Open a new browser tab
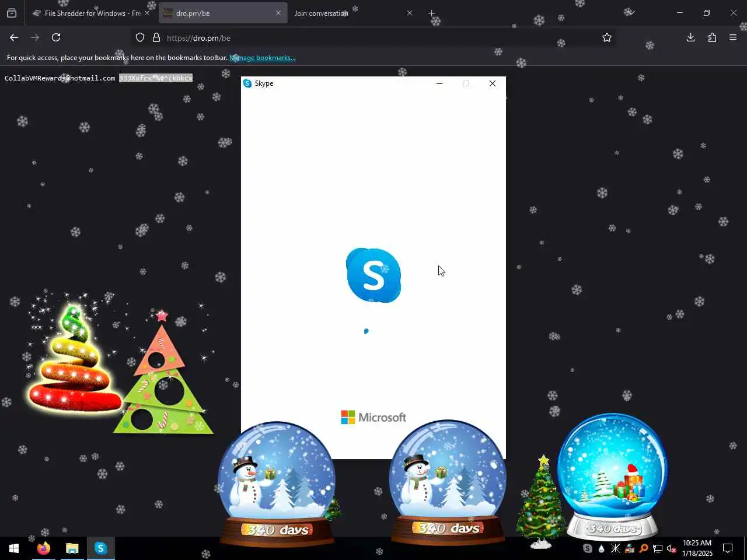747x560 pixels. click(x=431, y=13)
